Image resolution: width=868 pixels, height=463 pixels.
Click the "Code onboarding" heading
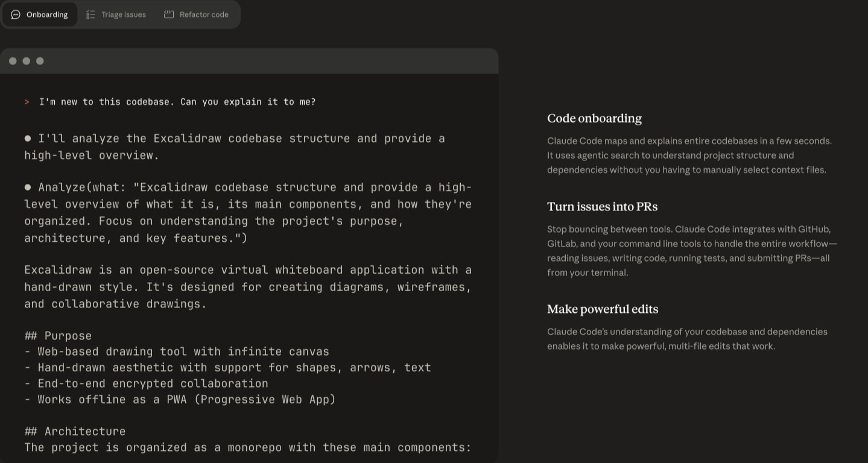(594, 118)
